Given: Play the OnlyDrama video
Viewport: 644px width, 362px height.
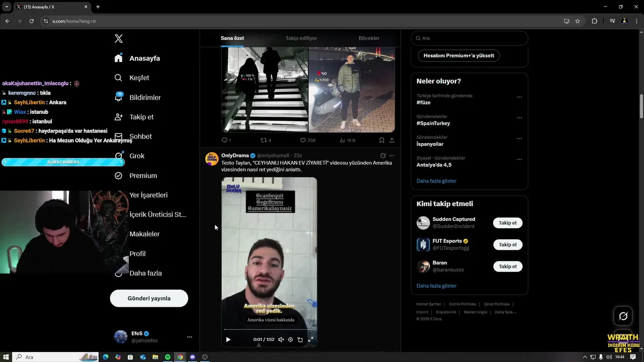Looking at the screenshot, I should tap(228, 339).
